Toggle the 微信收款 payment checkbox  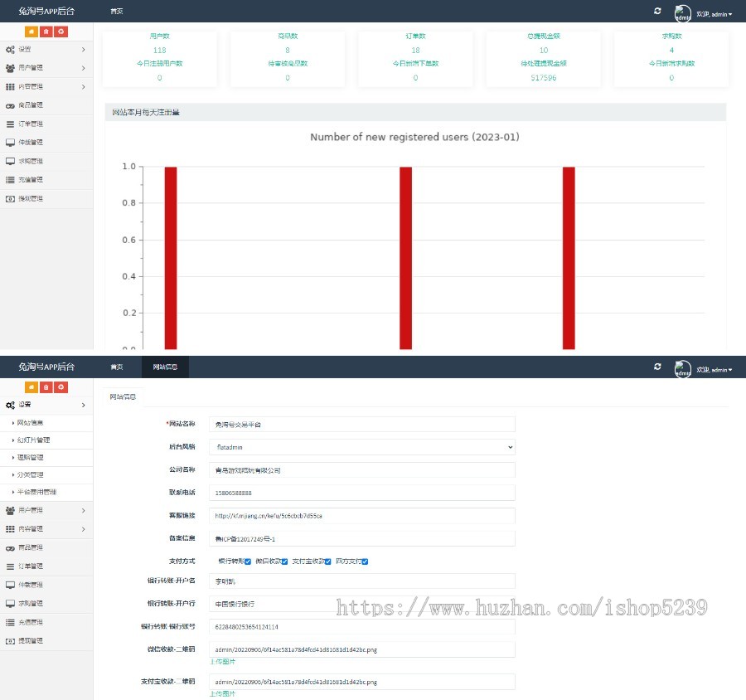click(284, 561)
